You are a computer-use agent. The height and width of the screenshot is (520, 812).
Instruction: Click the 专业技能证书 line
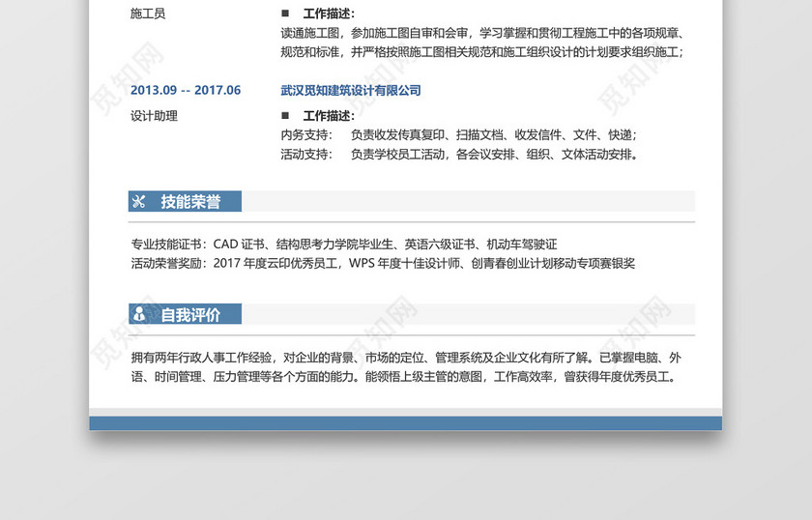tap(344, 244)
